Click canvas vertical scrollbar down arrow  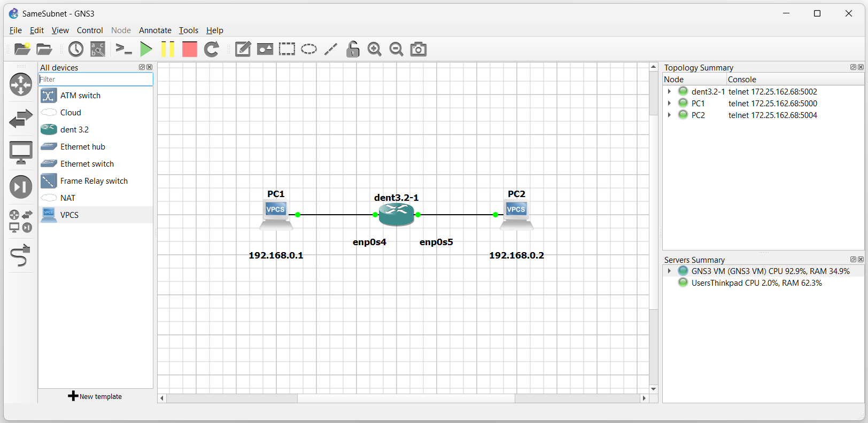[x=653, y=389]
